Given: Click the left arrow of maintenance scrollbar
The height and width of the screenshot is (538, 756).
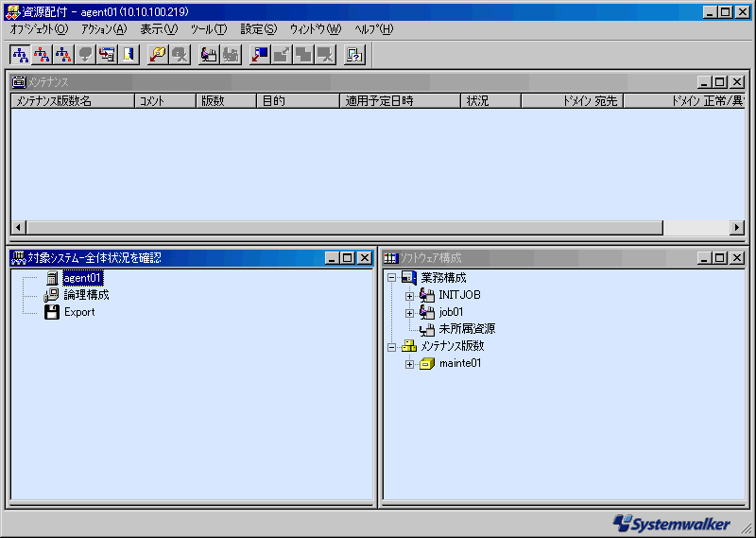Looking at the screenshot, I should coord(19,227).
